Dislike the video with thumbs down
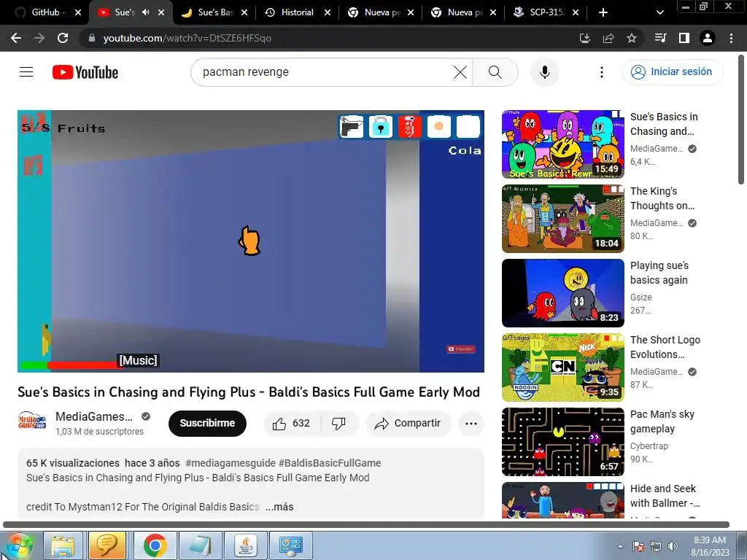 (x=338, y=424)
